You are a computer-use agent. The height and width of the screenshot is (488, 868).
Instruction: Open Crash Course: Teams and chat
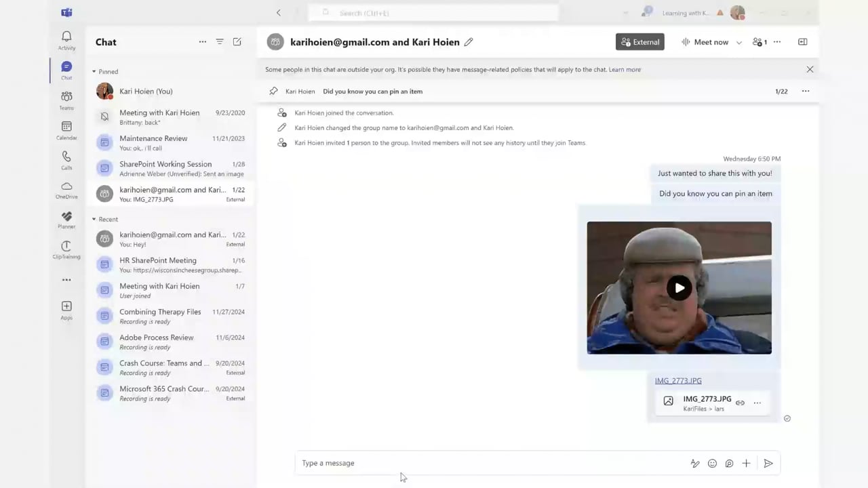pyautogui.click(x=171, y=368)
